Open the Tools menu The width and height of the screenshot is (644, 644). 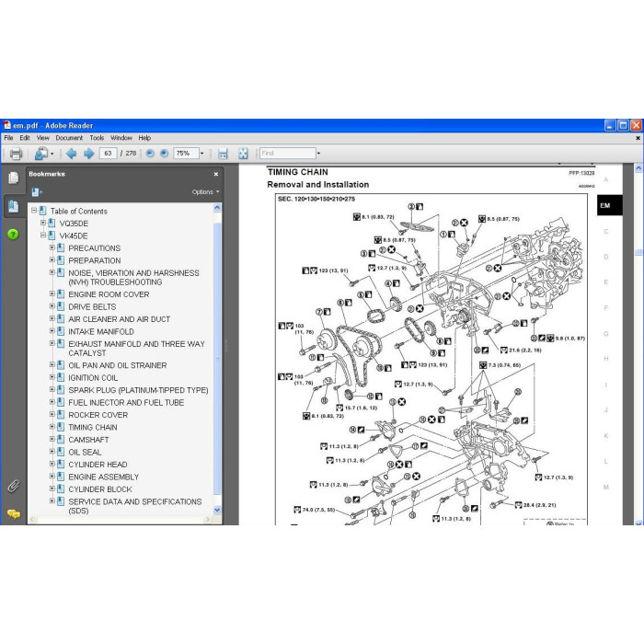pos(97,138)
